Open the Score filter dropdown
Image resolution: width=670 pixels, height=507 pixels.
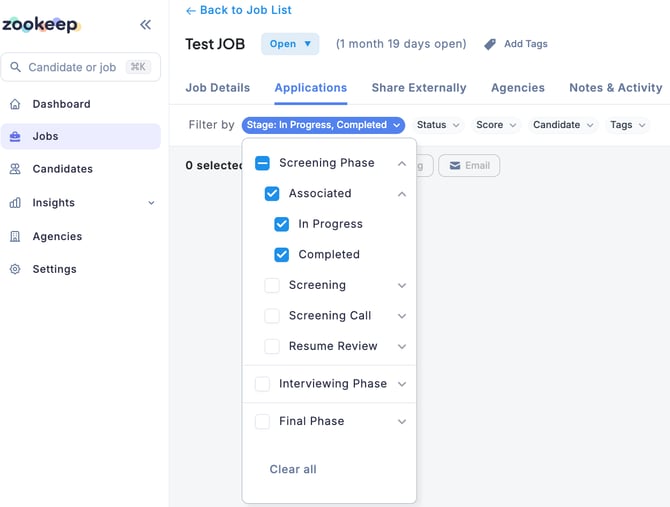(x=496, y=125)
